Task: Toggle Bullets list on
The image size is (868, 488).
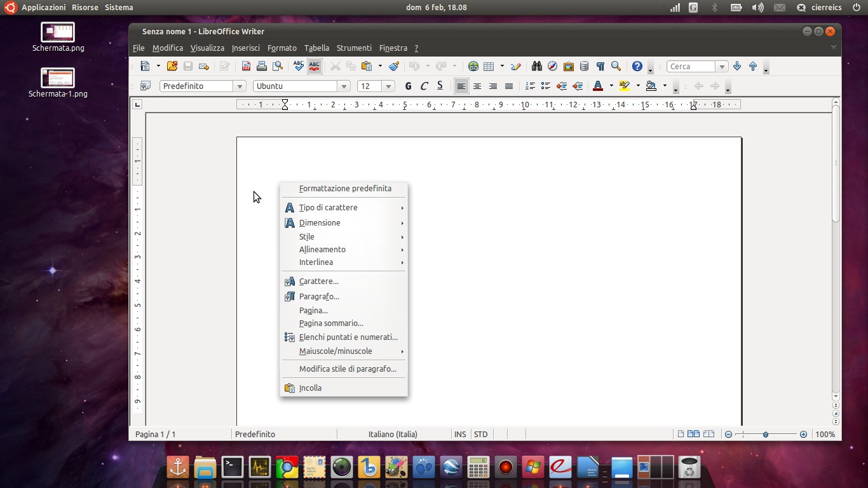Action: click(x=546, y=86)
